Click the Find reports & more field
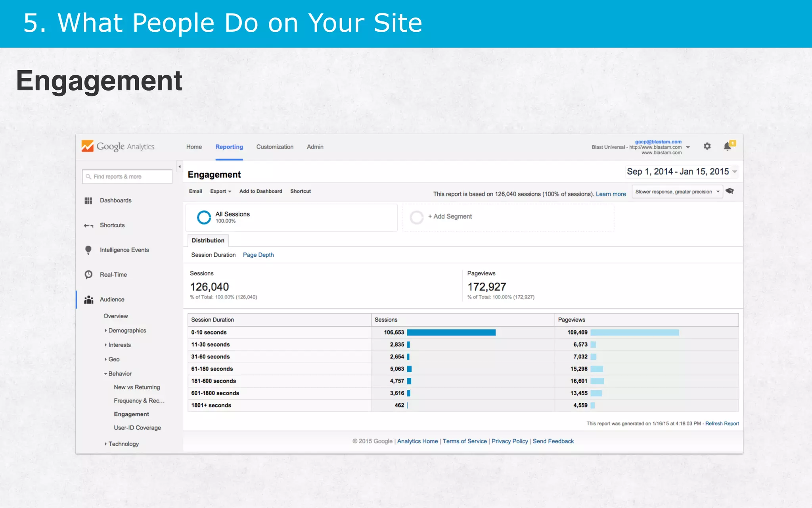The width and height of the screenshot is (812, 508). [x=127, y=177]
